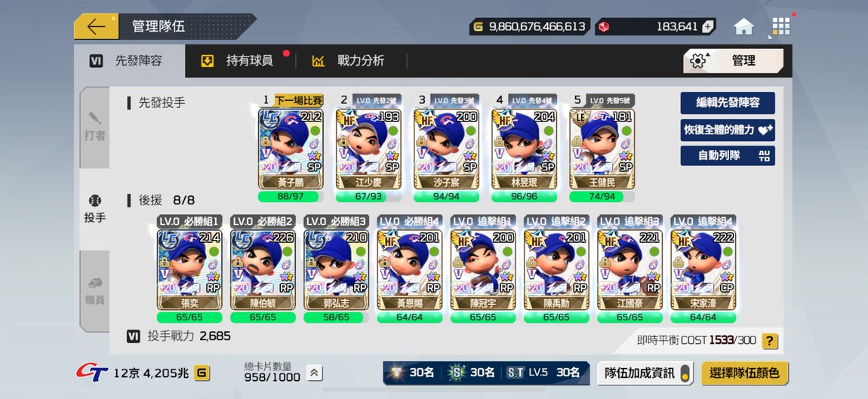Open the 管理 gear dropdown
The width and height of the screenshot is (868, 399).
[734, 61]
